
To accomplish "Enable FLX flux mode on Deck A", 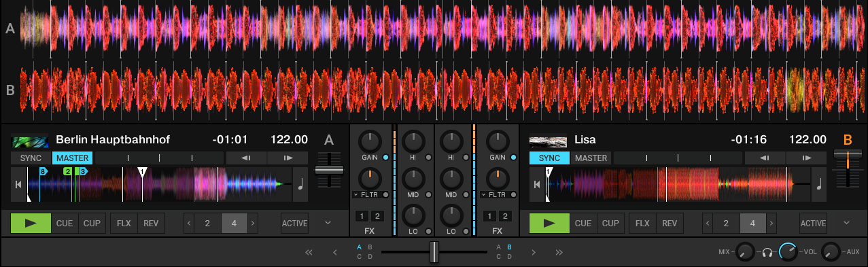I will pos(124,223).
